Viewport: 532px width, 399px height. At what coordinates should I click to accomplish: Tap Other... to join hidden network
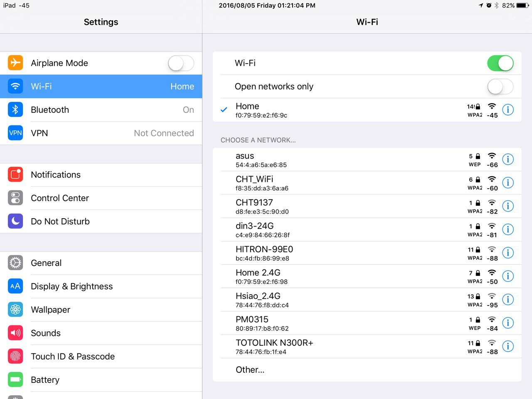pos(250,369)
